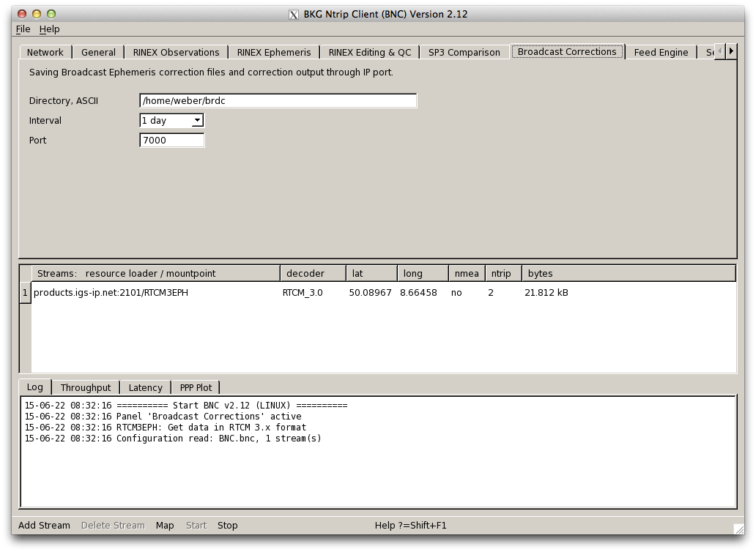The image size is (756, 552).
Task: Open the Interval dropdown showing 1 day
Action: coord(171,121)
